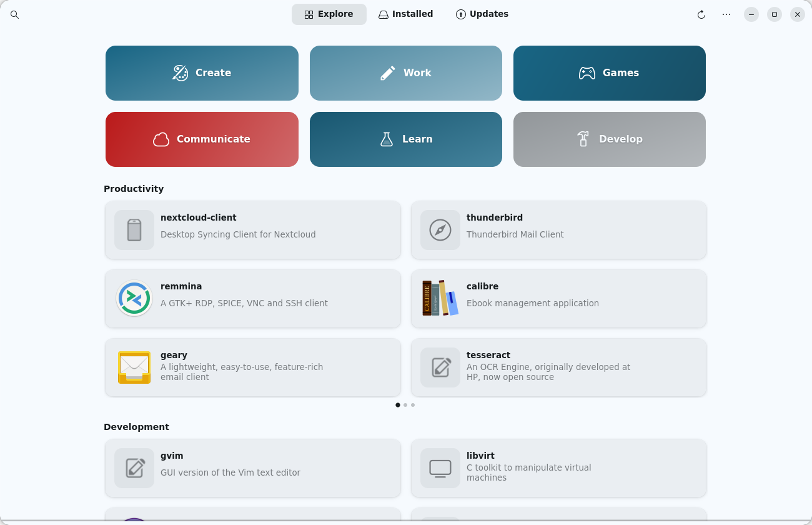This screenshot has height=525, width=812.
Task: Click the geary envelope icon
Action: click(x=134, y=367)
